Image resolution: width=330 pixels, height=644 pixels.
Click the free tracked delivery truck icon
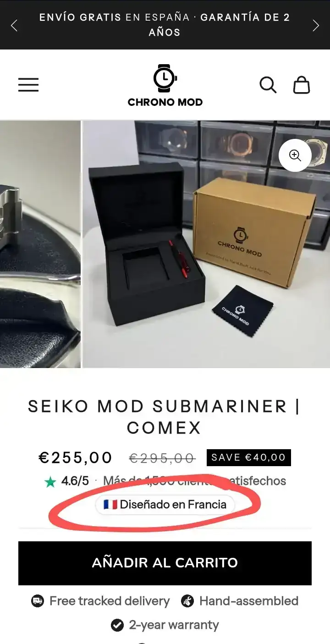38,601
